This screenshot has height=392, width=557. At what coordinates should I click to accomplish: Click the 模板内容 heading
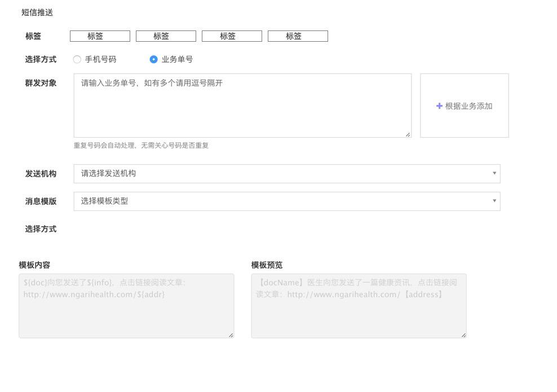coord(34,265)
